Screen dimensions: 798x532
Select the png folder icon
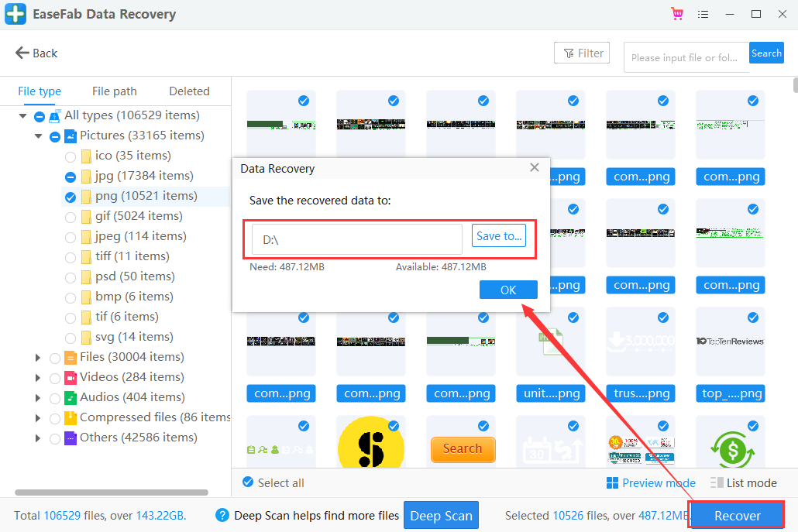(87, 197)
